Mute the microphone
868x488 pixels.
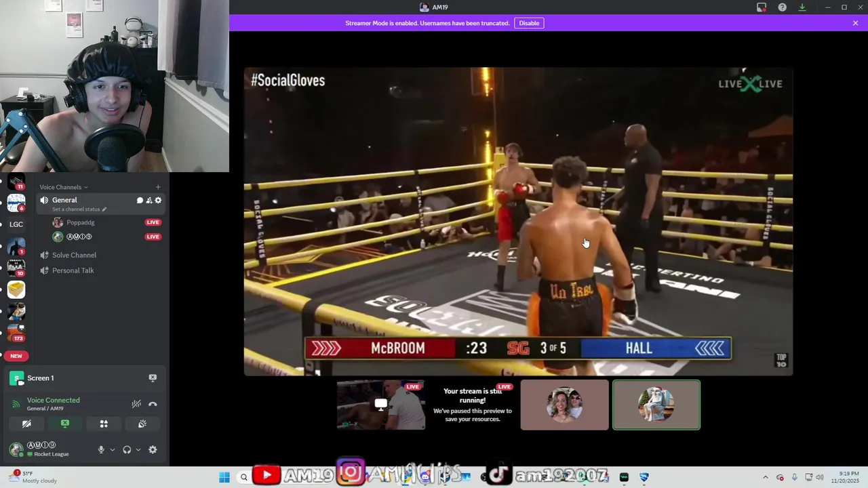tap(101, 449)
